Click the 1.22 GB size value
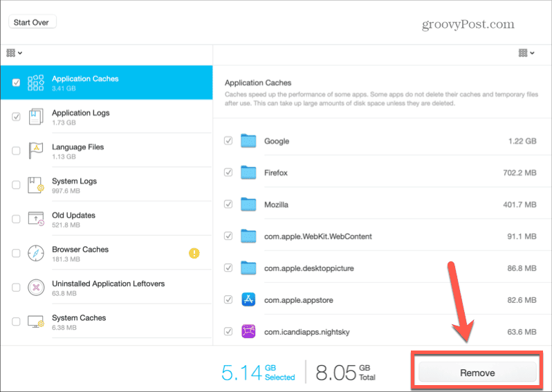552x392 pixels. [x=522, y=141]
